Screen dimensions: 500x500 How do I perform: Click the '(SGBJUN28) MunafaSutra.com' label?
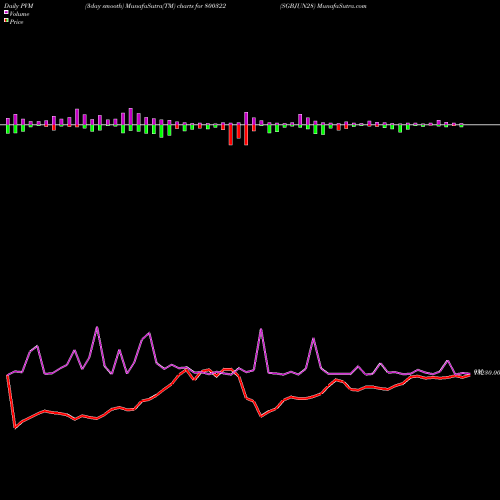pyautogui.click(x=323, y=6)
